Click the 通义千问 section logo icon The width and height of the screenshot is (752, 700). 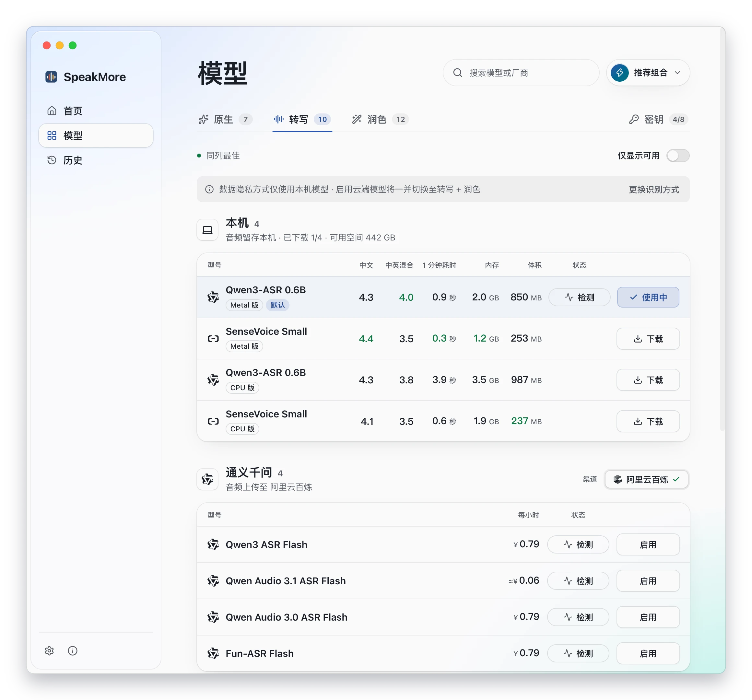click(x=207, y=480)
